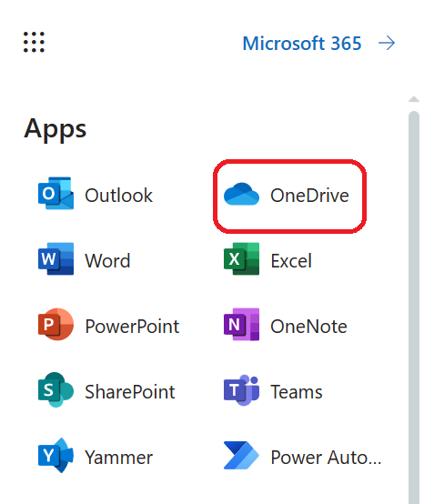Screen dimensions: 424x504
Task: Open the OneDrive cloud icon
Action: [x=241, y=194]
